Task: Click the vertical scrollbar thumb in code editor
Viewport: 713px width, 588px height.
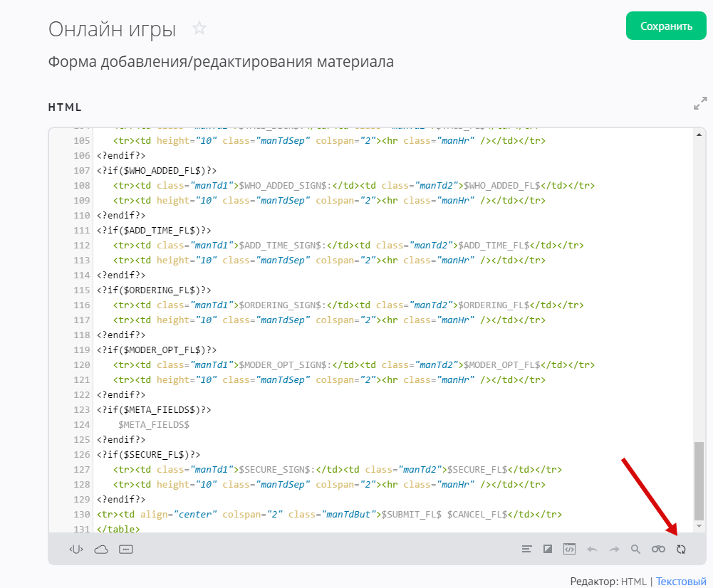Action: (x=699, y=481)
